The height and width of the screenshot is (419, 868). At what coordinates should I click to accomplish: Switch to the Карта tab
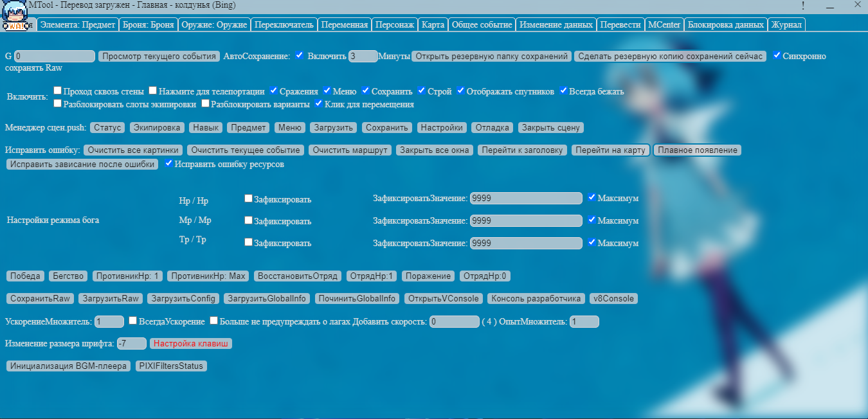tap(433, 24)
